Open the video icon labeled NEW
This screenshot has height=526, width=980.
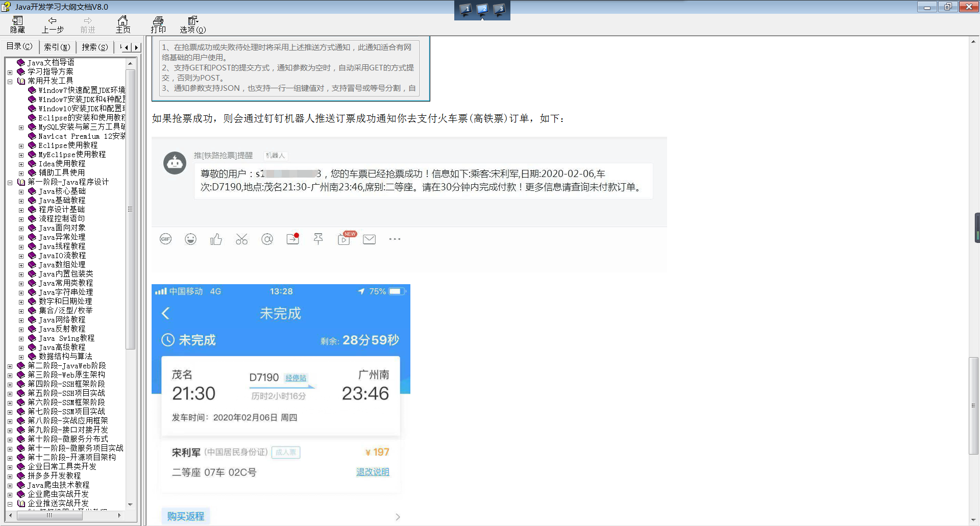click(345, 239)
